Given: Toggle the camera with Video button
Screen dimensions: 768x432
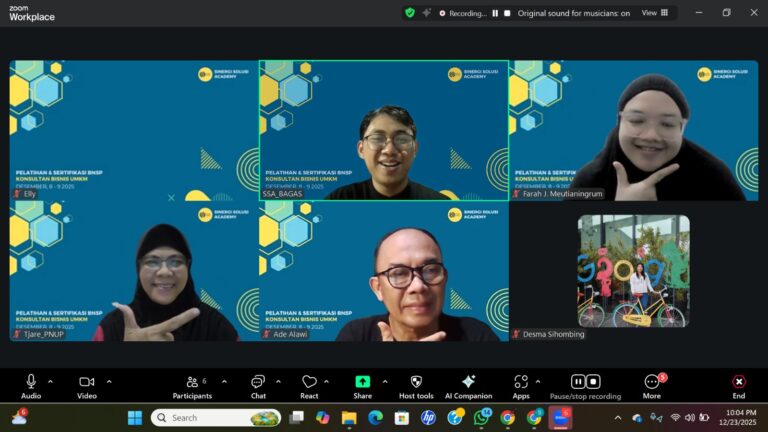Looking at the screenshot, I should pos(86,382).
